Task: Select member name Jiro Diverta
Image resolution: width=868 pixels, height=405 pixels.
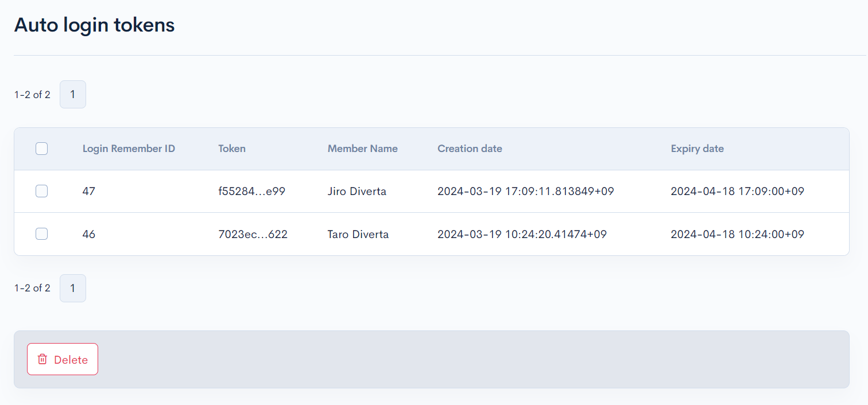Action: tap(356, 191)
